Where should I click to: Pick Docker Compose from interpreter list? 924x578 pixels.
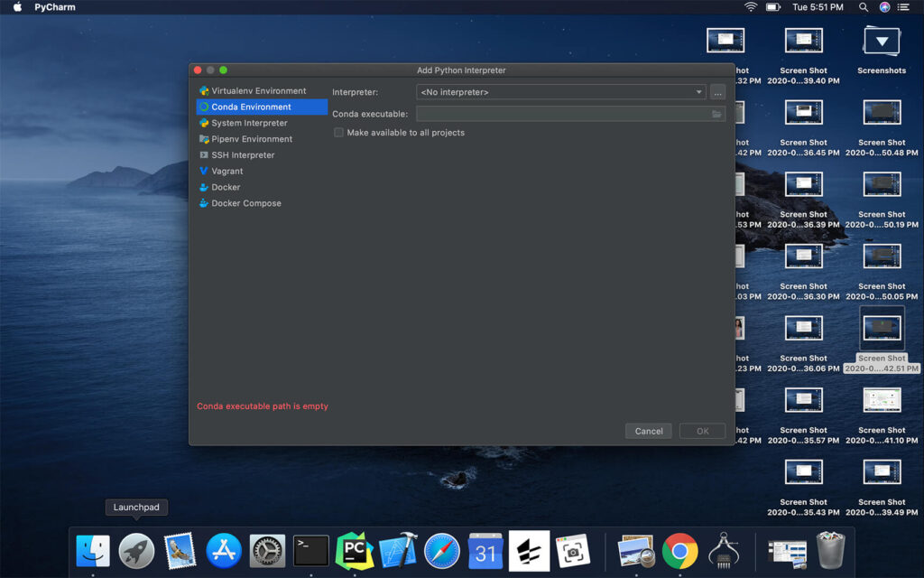(x=262, y=203)
